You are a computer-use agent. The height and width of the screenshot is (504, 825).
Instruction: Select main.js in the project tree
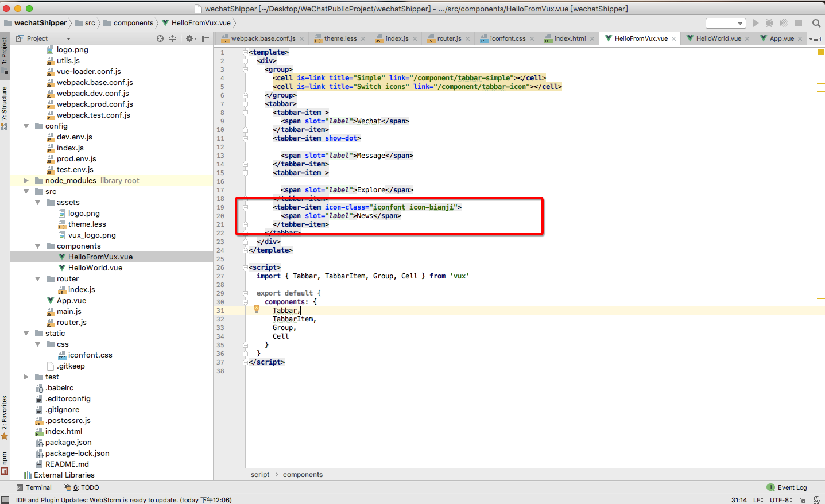[69, 311]
